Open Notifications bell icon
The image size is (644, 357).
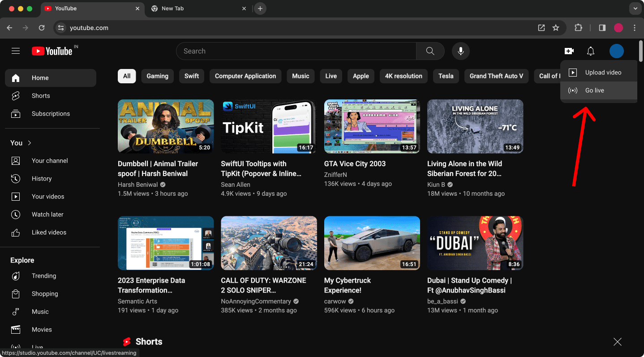(x=590, y=51)
